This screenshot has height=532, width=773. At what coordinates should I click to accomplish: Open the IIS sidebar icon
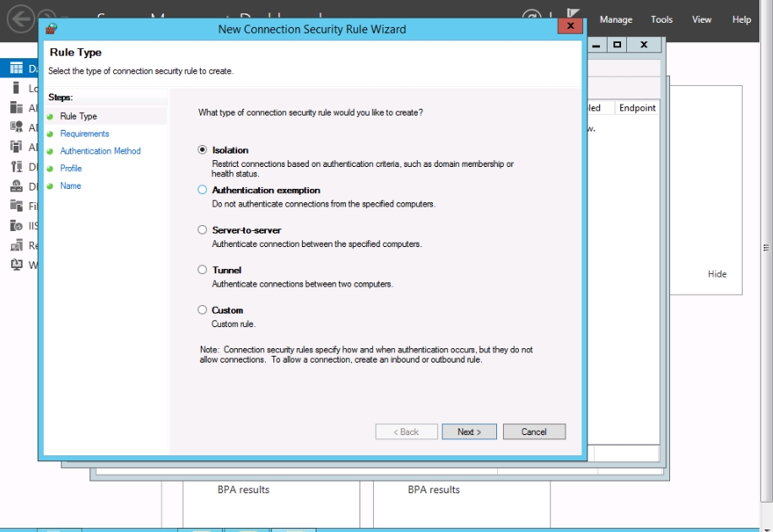(16, 225)
